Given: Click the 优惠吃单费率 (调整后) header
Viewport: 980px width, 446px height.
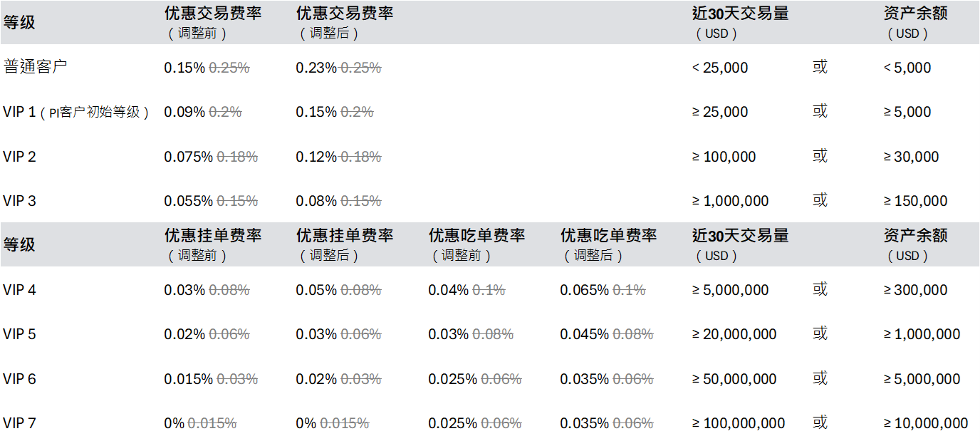Looking at the screenshot, I should click(609, 245).
